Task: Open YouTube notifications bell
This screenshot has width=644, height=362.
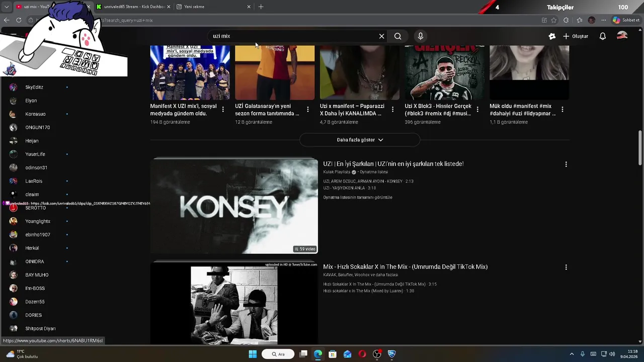Action: 603,36
